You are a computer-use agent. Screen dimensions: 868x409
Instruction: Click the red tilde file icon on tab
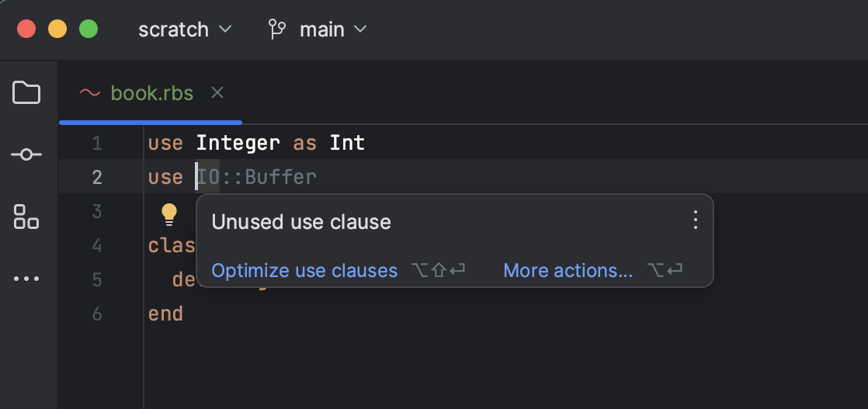click(x=90, y=93)
